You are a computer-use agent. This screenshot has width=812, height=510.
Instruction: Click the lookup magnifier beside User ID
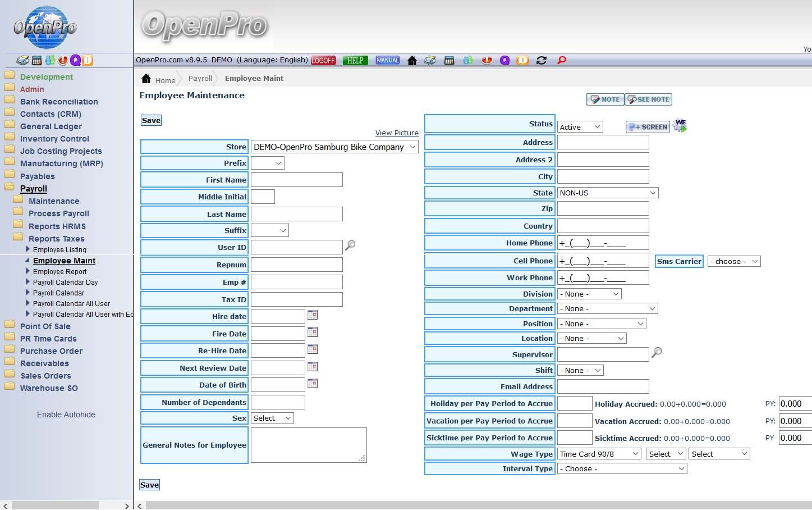point(350,245)
